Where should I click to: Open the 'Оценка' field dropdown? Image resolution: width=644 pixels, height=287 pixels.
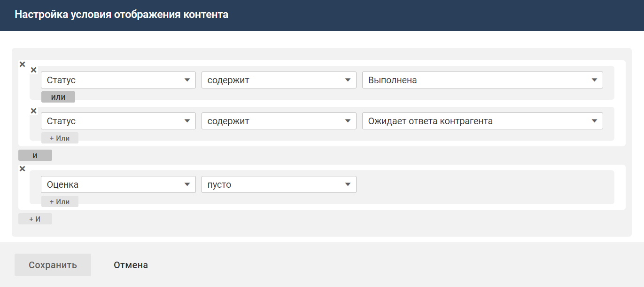coord(118,184)
